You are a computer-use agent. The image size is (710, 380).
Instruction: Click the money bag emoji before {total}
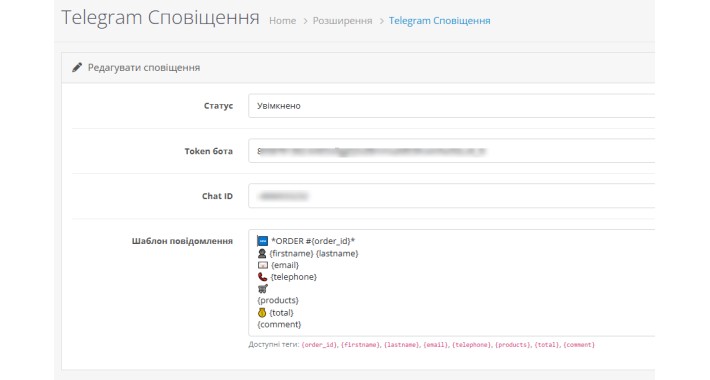pos(262,313)
